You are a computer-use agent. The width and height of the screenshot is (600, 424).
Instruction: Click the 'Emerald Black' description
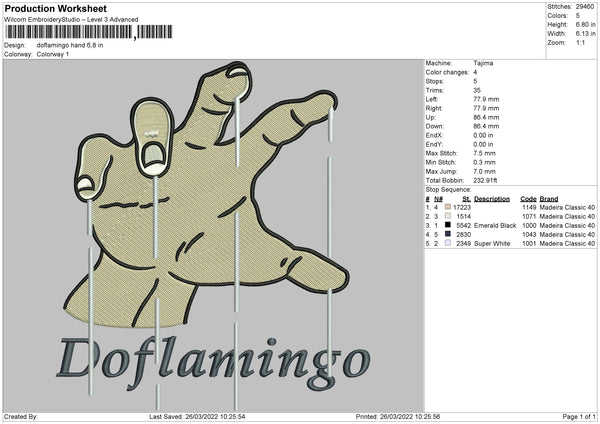[495, 226]
